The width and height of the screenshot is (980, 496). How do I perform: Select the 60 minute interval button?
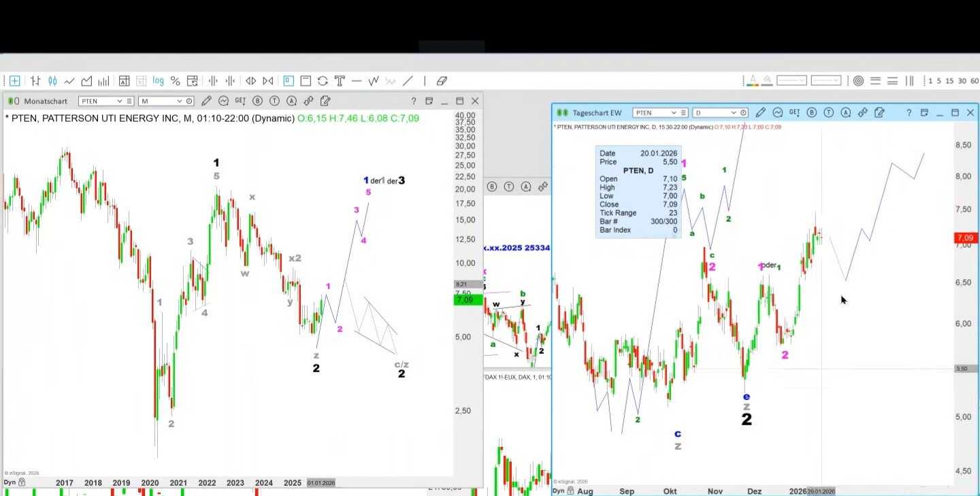(975, 81)
